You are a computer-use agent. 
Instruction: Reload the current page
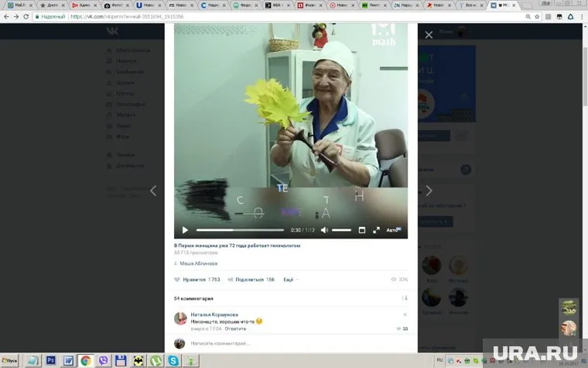coord(26,16)
